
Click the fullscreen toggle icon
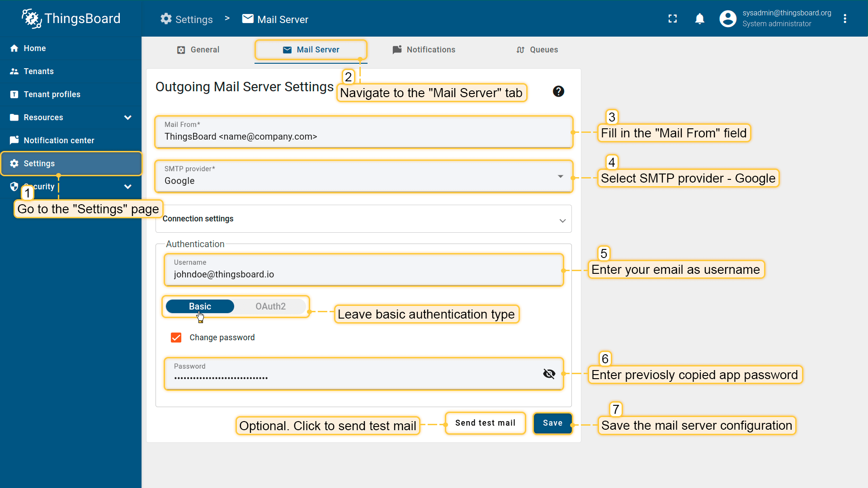point(673,19)
